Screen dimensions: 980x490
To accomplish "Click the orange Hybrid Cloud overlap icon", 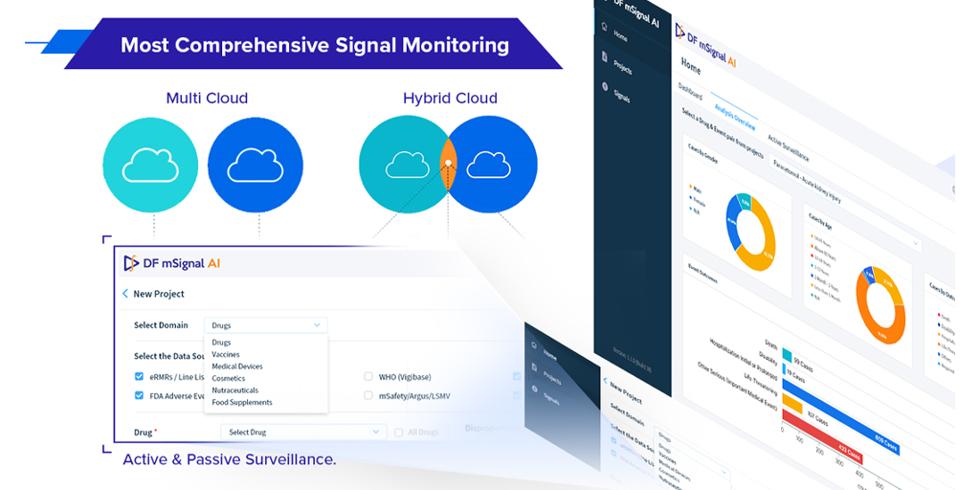I will (x=448, y=165).
